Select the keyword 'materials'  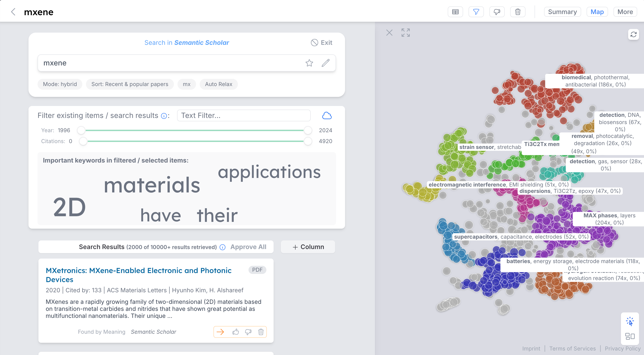point(152,185)
